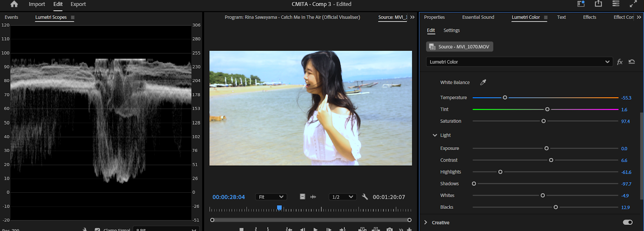The height and width of the screenshot is (231, 644).
Task: Collapse the Light section
Action: (435, 135)
